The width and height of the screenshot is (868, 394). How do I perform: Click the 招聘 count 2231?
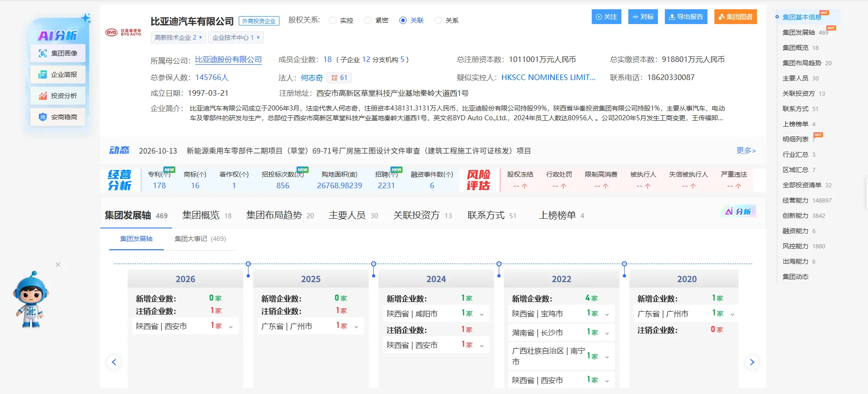[x=386, y=185]
